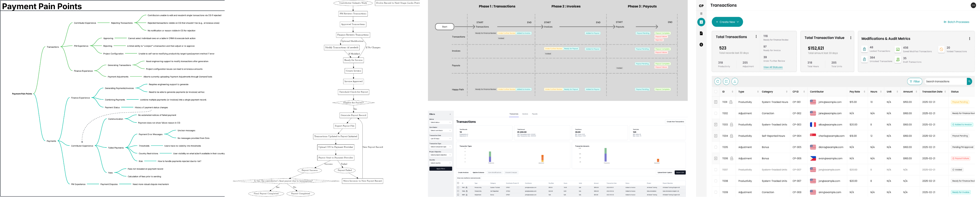Click the upload icon above transactions table
The width and height of the screenshot is (980, 197).
click(735, 81)
